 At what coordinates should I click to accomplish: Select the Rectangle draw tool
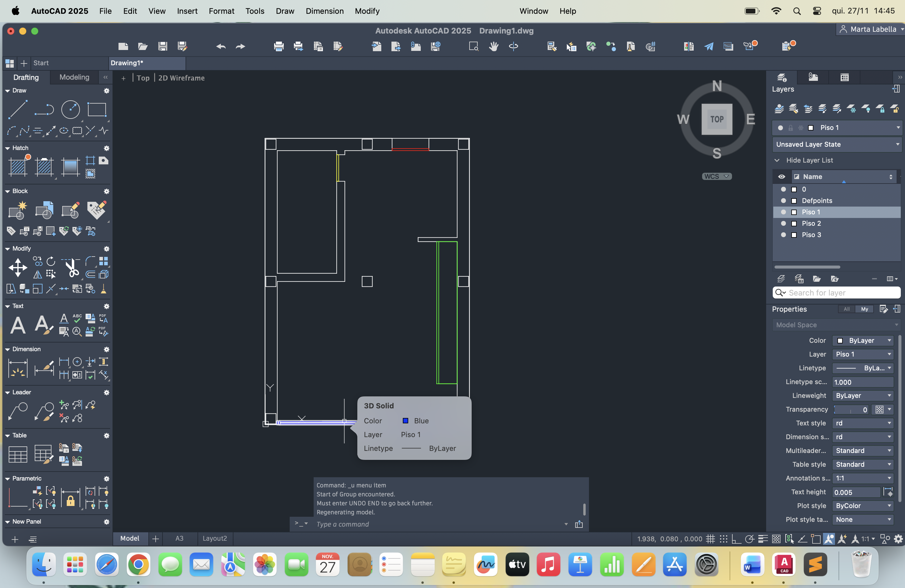click(97, 110)
